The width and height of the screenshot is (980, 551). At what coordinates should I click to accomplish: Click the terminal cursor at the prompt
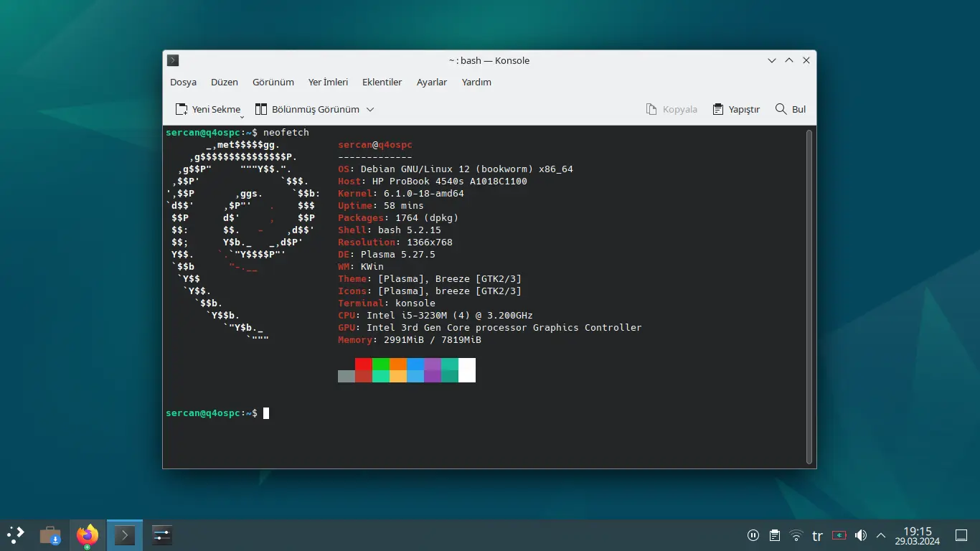(266, 413)
